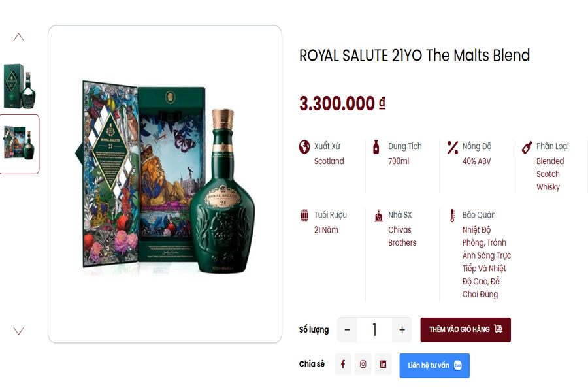The width and height of the screenshot is (588, 392).
Task: Add product with Thêm Vào Giỏ Hàng
Action: 465,330
